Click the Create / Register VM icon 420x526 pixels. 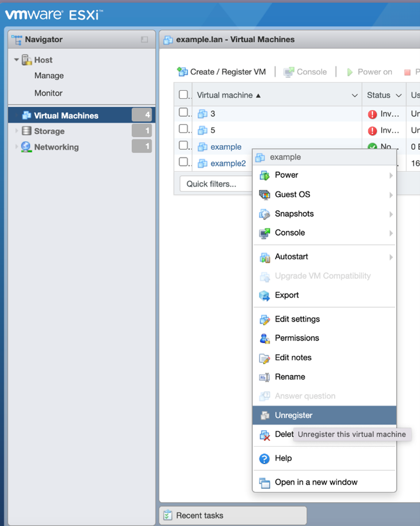point(183,72)
